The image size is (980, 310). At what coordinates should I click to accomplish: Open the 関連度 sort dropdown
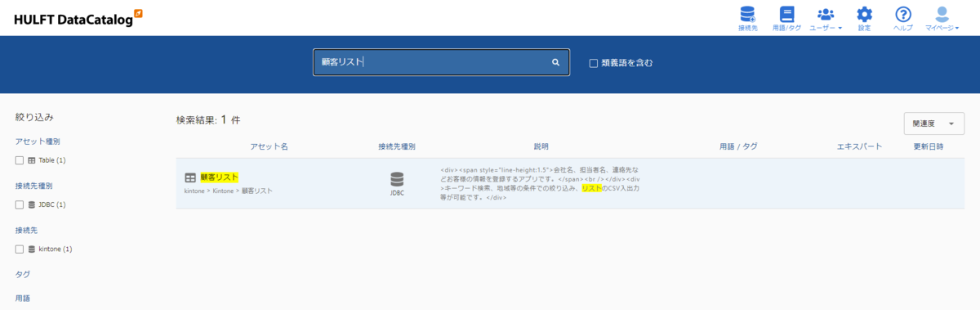point(933,124)
